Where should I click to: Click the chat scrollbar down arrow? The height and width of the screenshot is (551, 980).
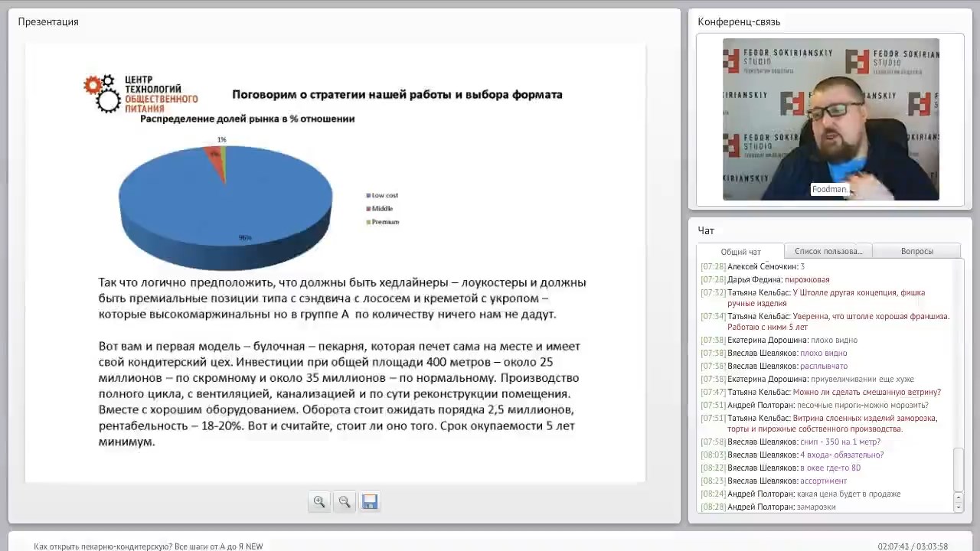tap(958, 507)
